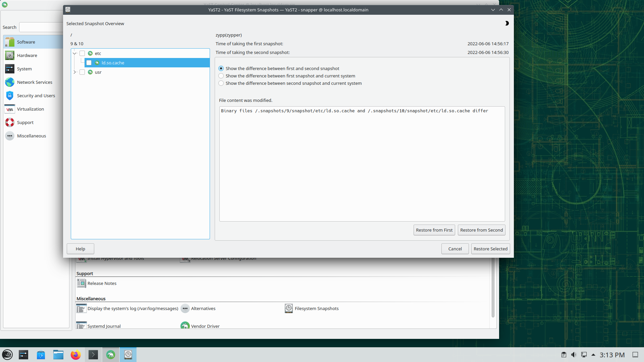
Task: Open Alternatives module in Control Center
Action: [x=198, y=308]
